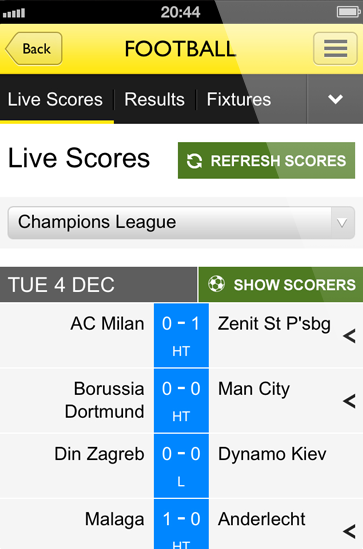The width and height of the screenshot is (363, 549).
Task: Switch to the Results tab
Action: point(154,99)
